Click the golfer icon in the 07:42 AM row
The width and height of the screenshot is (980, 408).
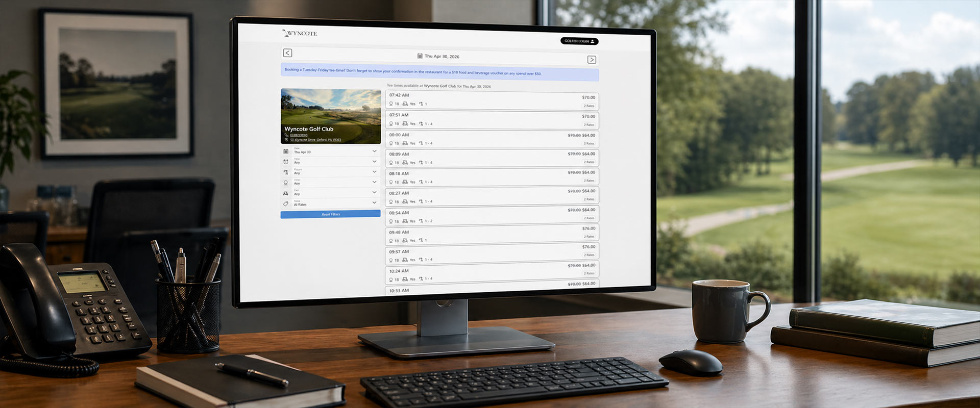pos(421,104)
